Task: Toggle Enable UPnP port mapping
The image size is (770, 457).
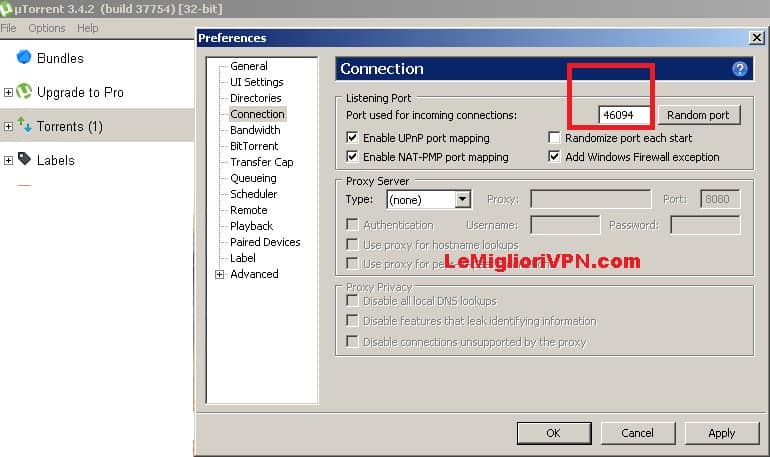Action: click(x=352, y=137)
